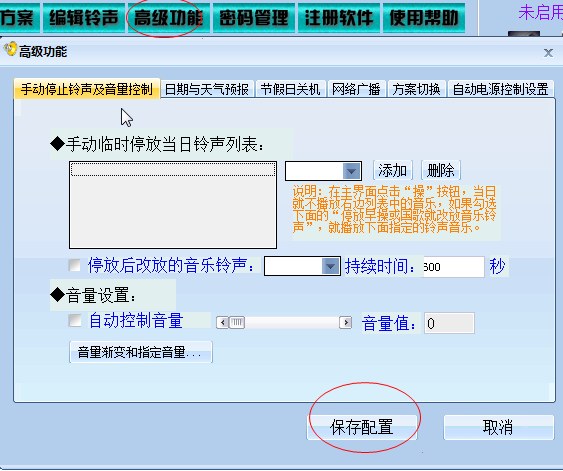Image resolution: width=563 pixels, height=471 pixels.
Task: Click the 未启用 status text
Action: coord(540,13)
